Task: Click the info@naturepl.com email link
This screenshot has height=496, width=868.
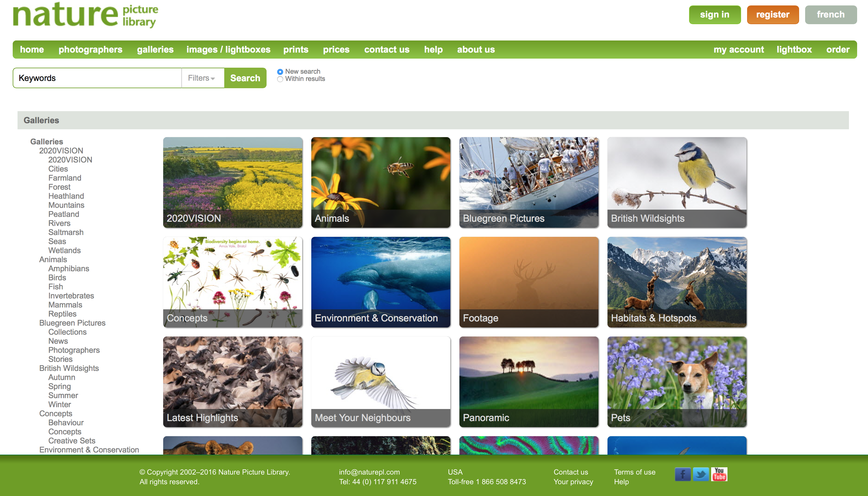Action: pos(369,472)
